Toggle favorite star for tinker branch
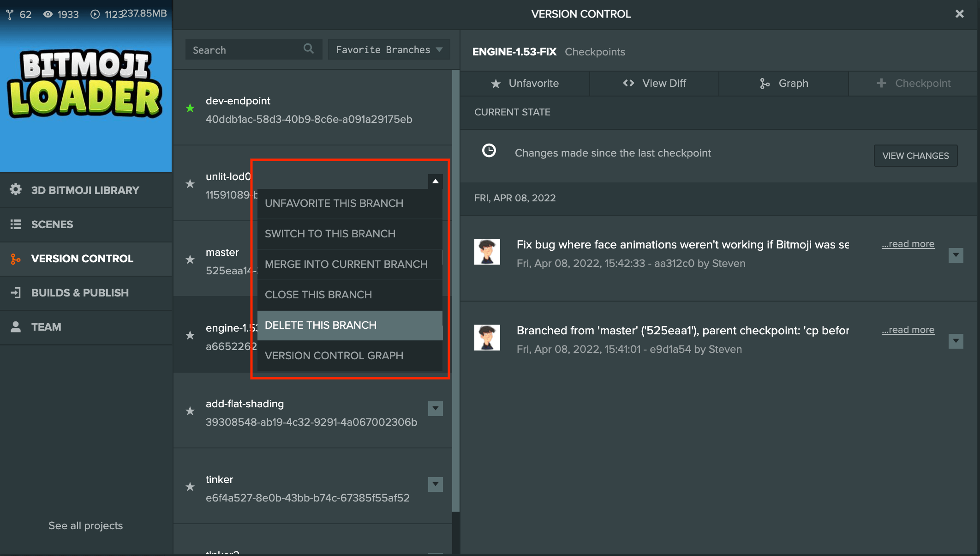 point(190,487)
